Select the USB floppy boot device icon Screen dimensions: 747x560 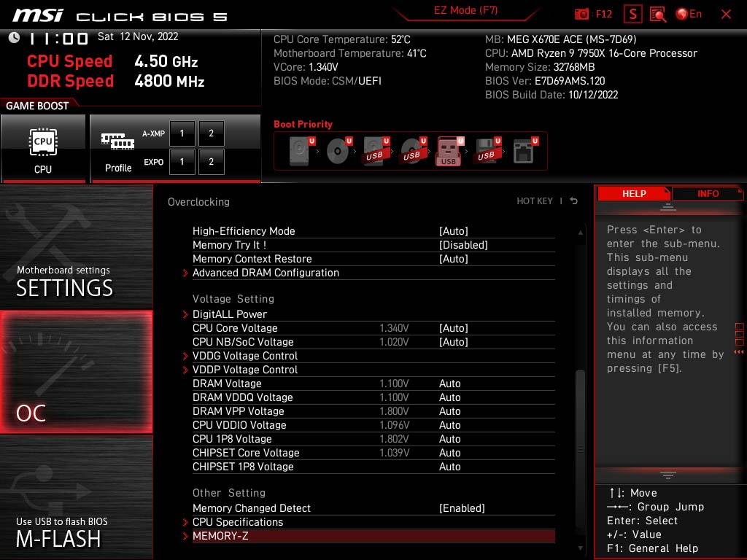[487, 151]
